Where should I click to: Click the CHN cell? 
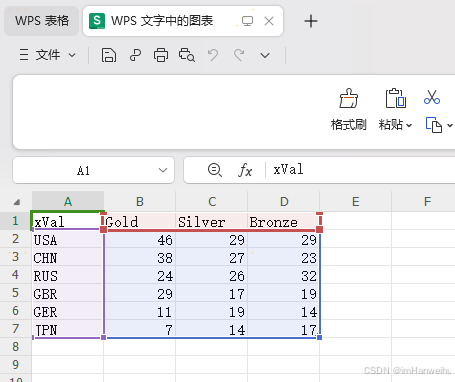tap(68, 258)
